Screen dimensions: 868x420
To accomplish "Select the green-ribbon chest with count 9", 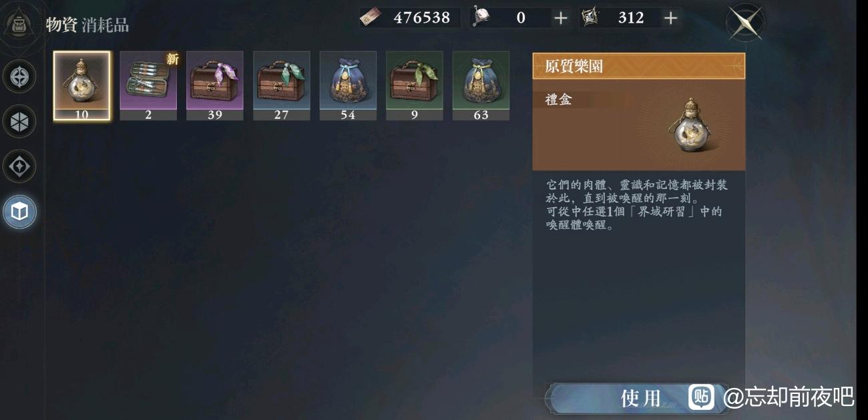I will 415,85.
